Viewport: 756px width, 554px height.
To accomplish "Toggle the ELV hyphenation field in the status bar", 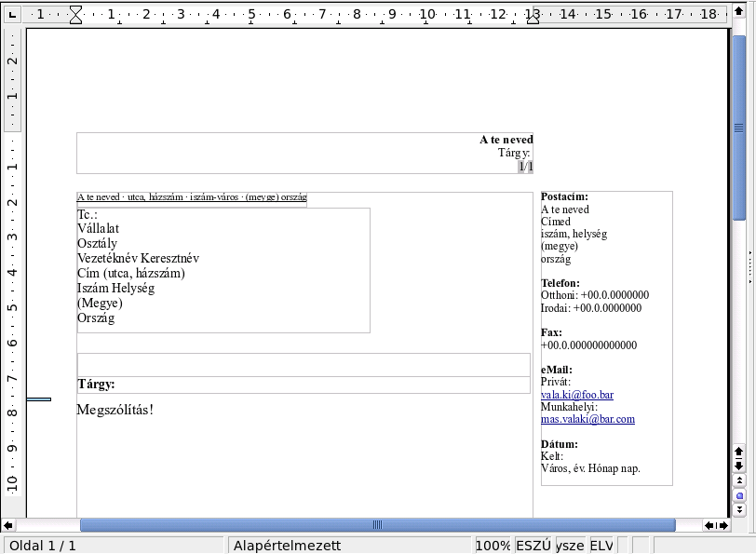I will (601, 546).
